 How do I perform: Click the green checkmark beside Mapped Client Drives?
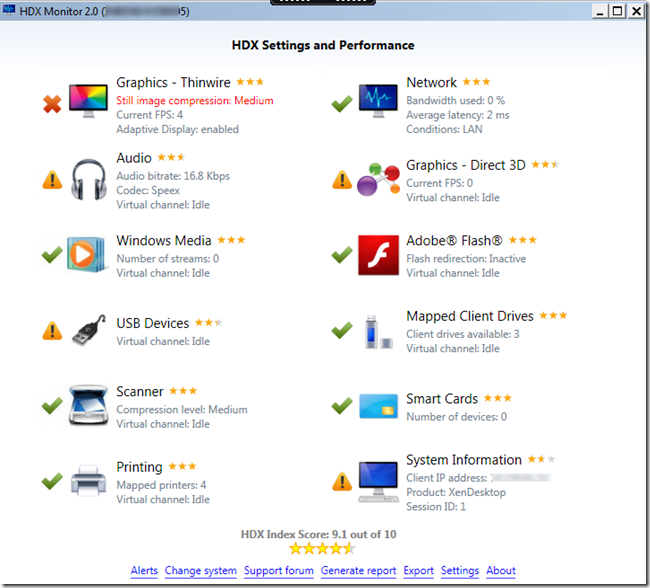point(342,330)
